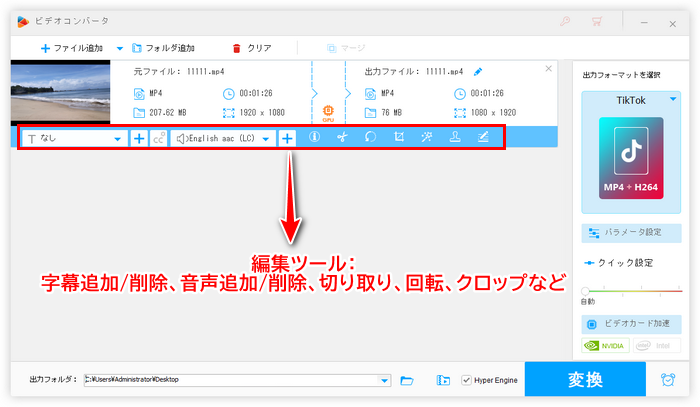This screenshot has height=407, width=700.
Task: Click ファイル追加 to add files
Action: coord(71,48)
